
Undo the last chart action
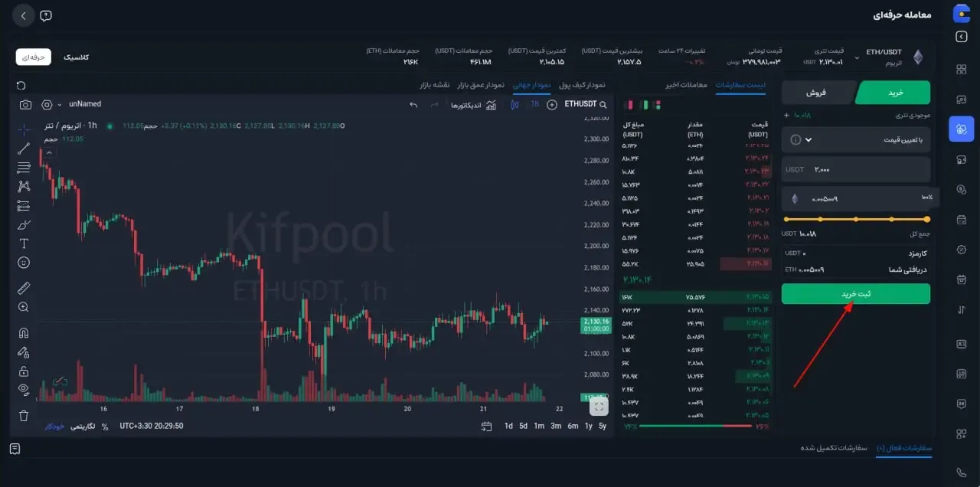click(414, 105)
